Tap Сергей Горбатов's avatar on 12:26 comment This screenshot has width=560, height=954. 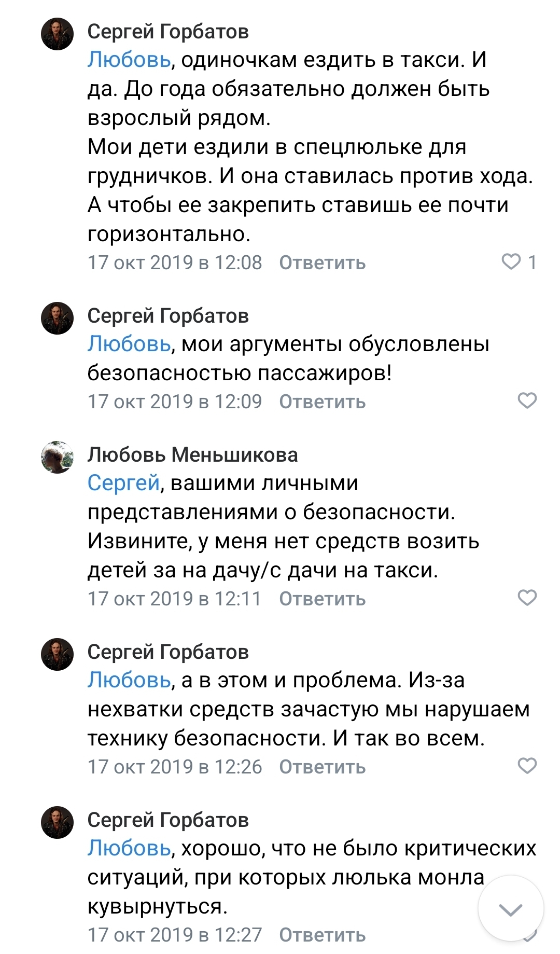(58, 655)
